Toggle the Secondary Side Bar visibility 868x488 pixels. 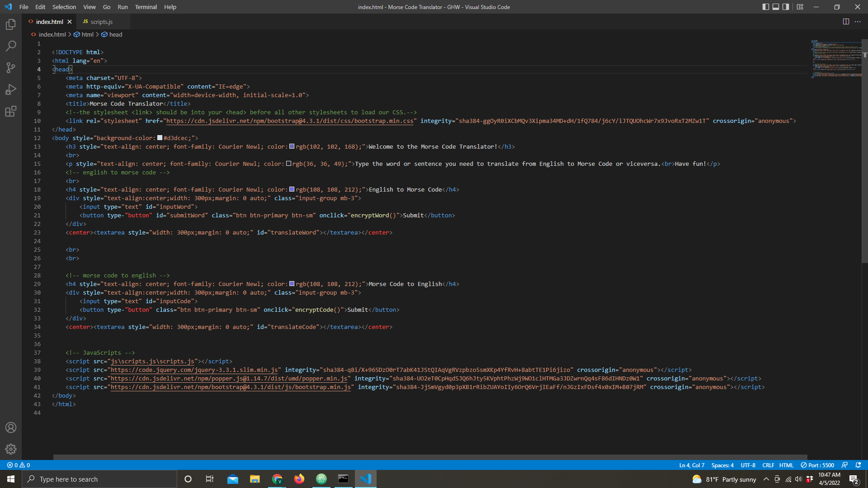[x=786, y=7]
